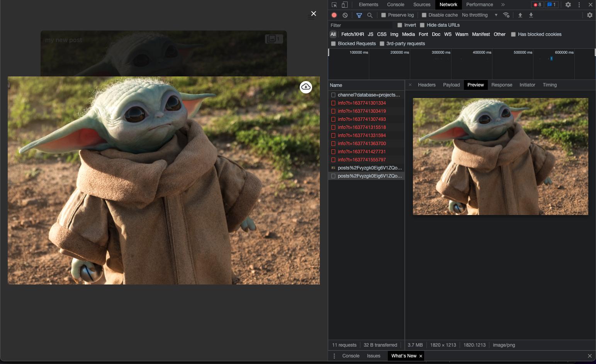Filter requests by Fetch/XHR

click(x=353, y=34)
